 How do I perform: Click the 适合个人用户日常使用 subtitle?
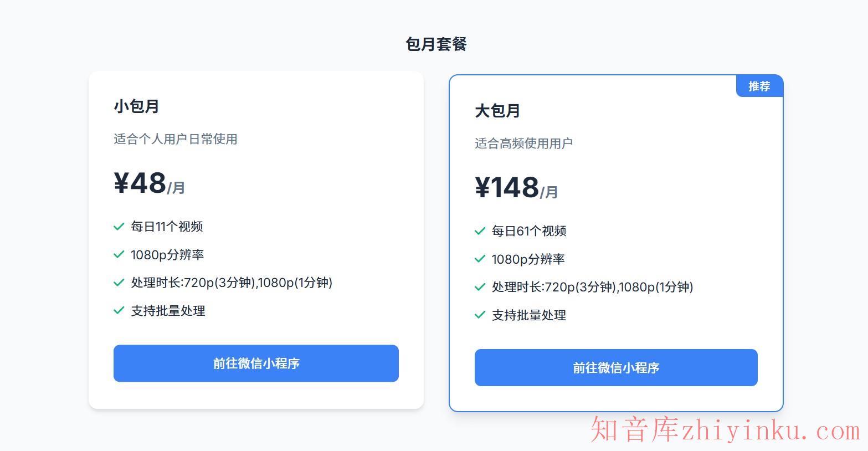175,140
